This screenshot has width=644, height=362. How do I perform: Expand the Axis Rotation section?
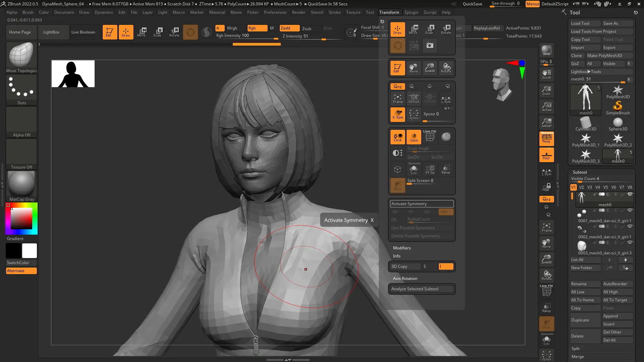point(405,279)
